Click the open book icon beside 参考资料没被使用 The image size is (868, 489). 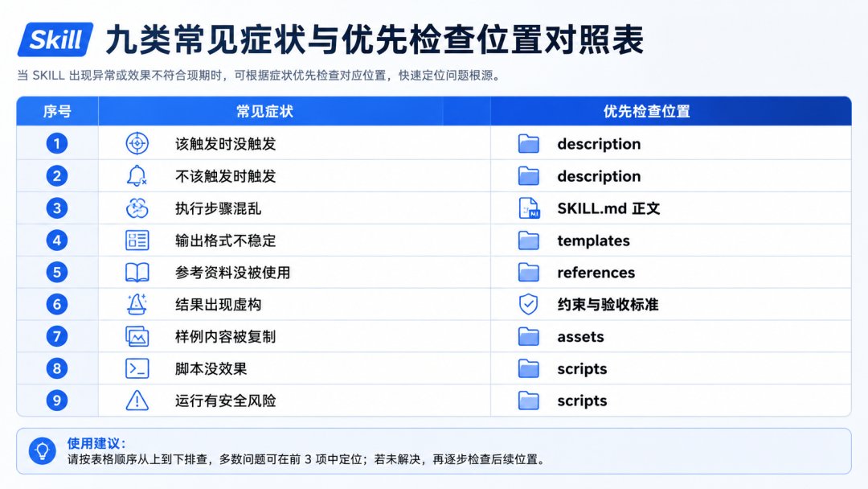pos(137,273)
